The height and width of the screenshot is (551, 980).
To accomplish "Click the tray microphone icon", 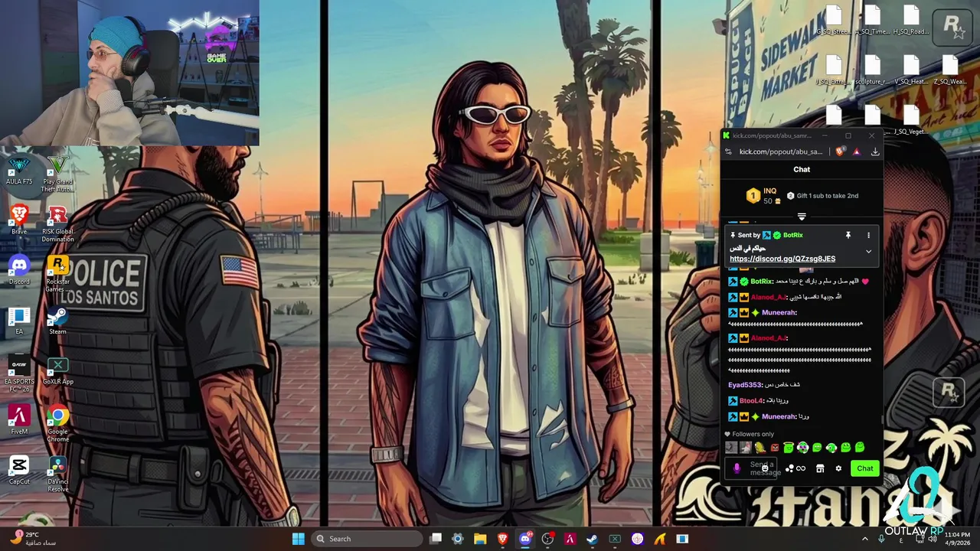I will pyautogui.click(x=881, y=539).
